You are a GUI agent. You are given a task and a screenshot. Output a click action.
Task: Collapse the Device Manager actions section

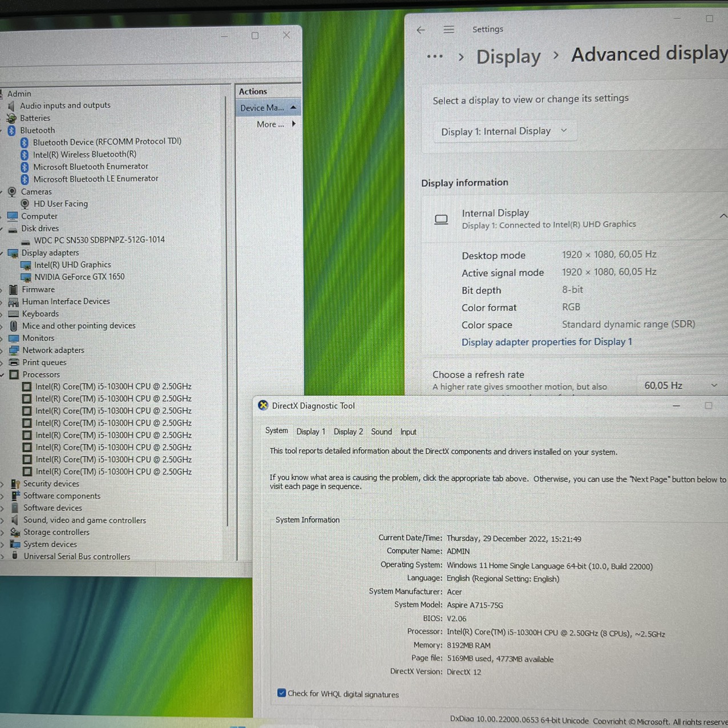pos(293,107)
